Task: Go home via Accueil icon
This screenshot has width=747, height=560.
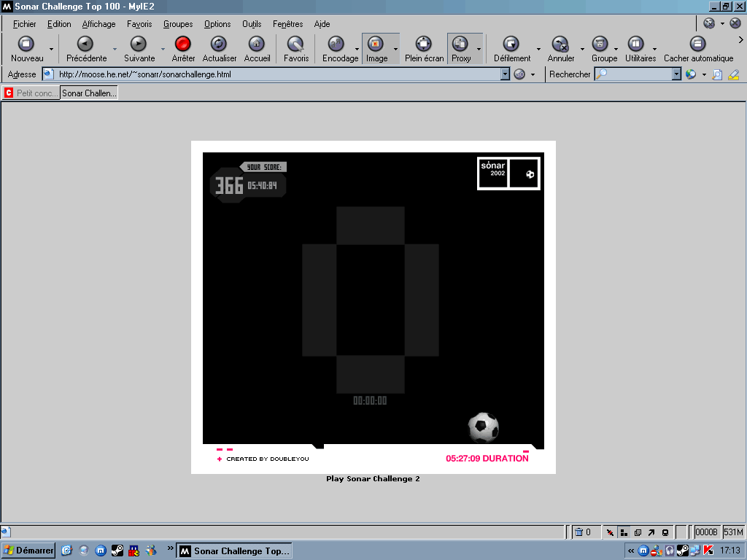Action: point(256,44)
